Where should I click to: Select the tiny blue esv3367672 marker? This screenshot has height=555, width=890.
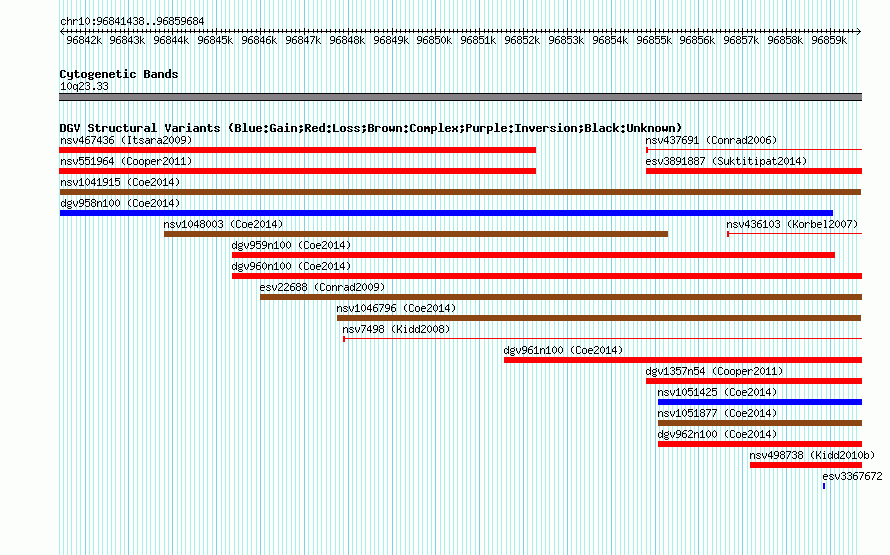(x=824, y=486)
